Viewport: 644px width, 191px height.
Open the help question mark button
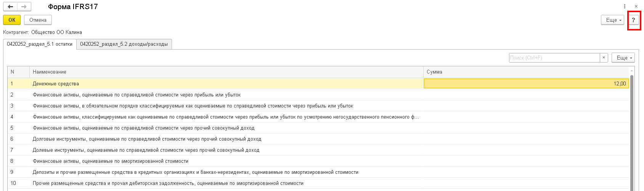pyautogui.click(x=633, y=20)
